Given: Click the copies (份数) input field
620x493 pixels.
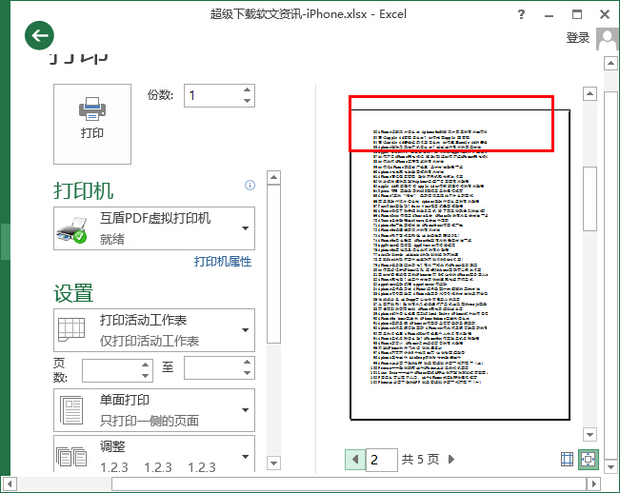Looking at the screenshot, I should pyautogui.click(x=213, y=96).
